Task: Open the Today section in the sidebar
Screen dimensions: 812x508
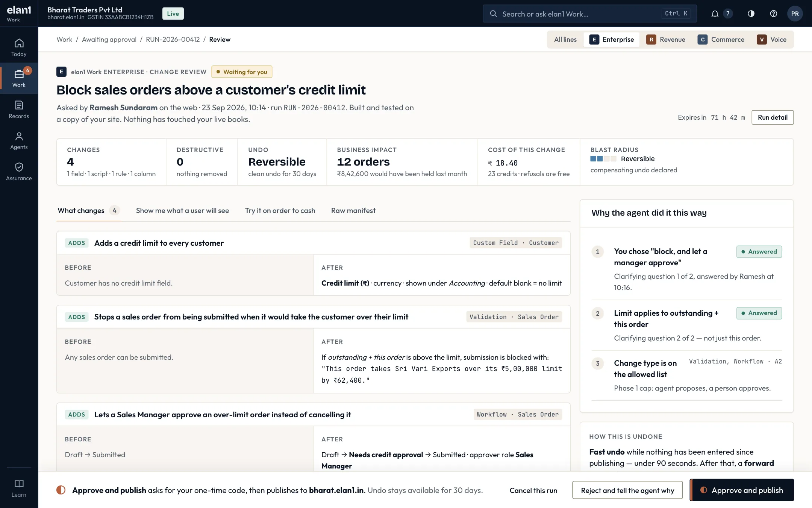Action: 19,47
